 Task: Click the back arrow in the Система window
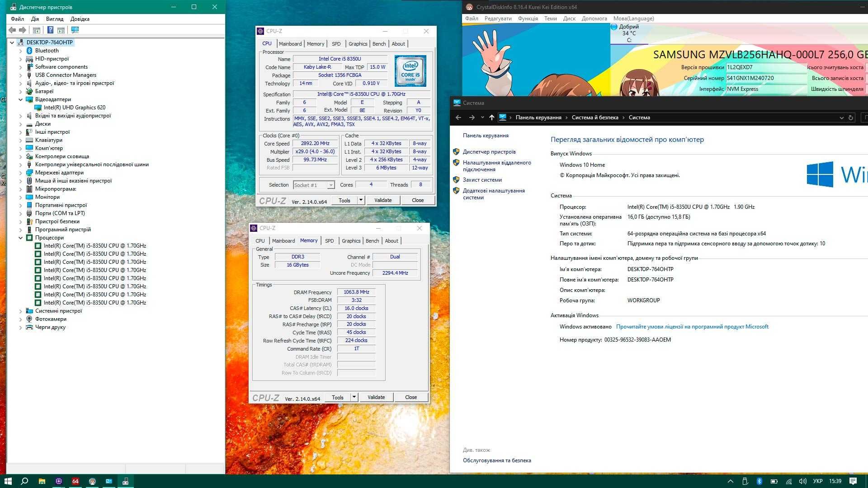pos(458,117)
